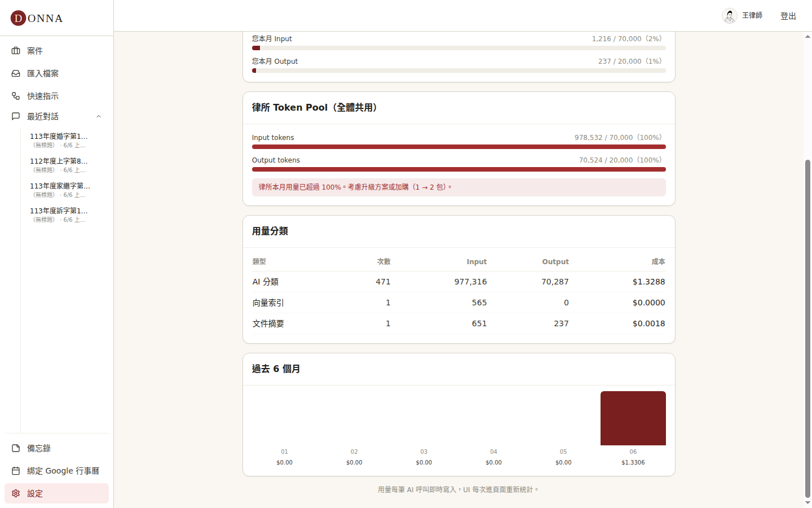
Task: Click the 用量分類 heading
Action: [270, 231]
